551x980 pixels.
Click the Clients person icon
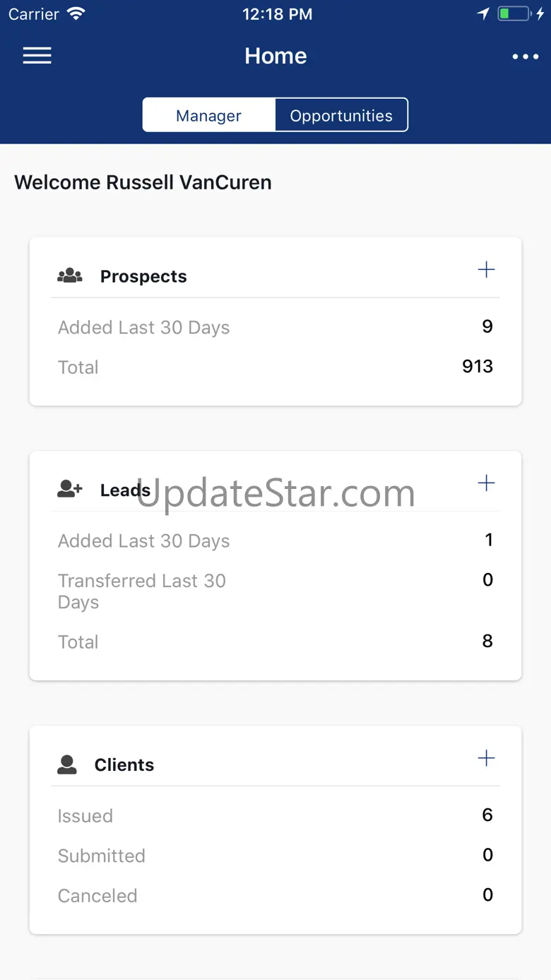(x=67, y=764)
